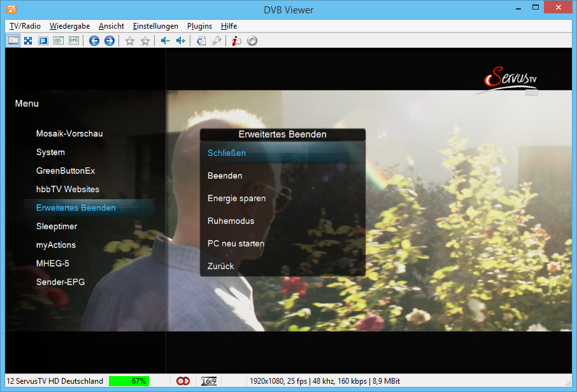Close the DVB Viewer window
577x392 pixels.
(559, 8)
